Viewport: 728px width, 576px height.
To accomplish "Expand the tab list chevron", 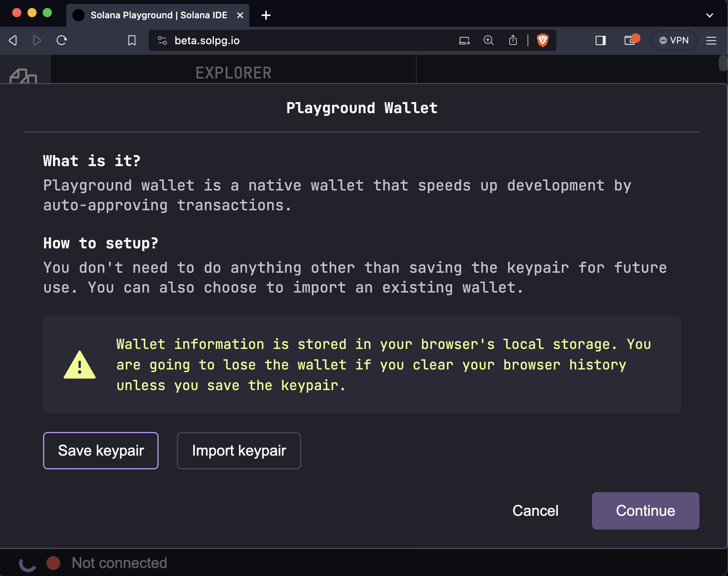I will tap(709, 16).
